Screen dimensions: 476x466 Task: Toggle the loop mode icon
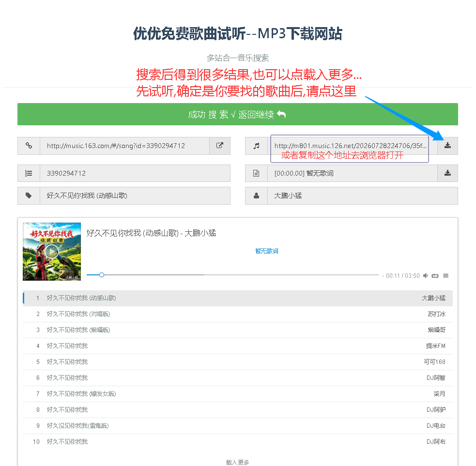pos(435,275)
